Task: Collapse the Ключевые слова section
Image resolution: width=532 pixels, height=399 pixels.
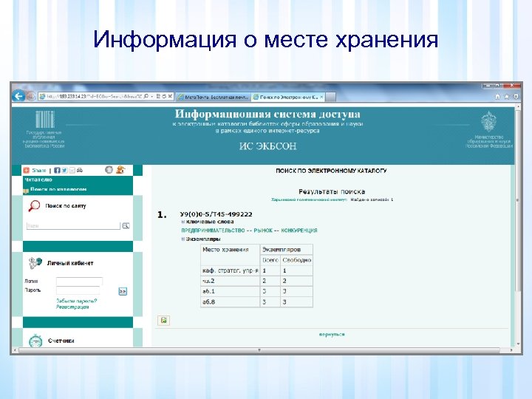Action: pyautogui.click(x=183, y=222)
